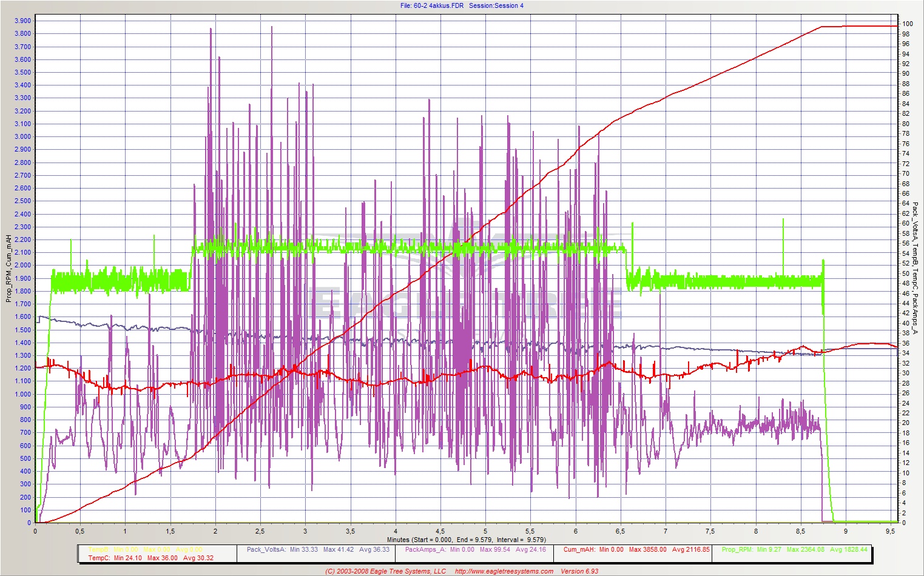Click the 2,5 minute tick on x-axis
The image size is (924, 576).
(x=260, y=531)
